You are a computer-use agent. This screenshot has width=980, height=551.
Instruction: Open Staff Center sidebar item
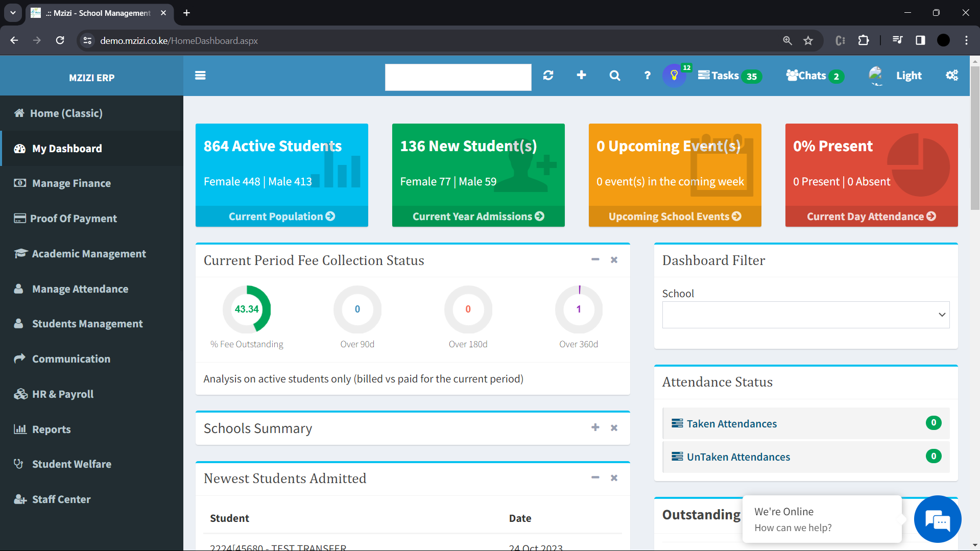click(x=91, y=499)
